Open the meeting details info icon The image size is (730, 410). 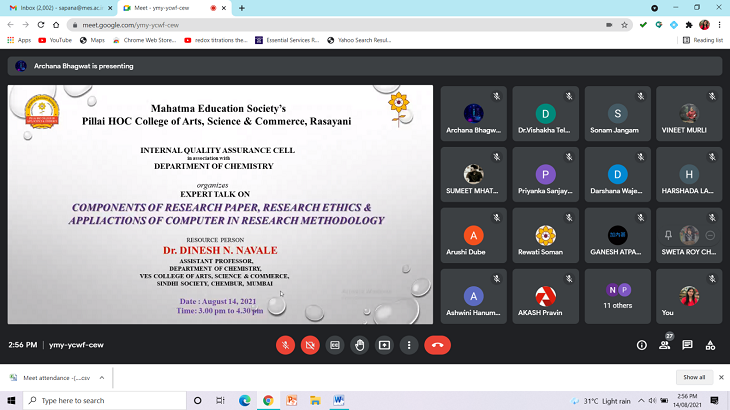point(641,345)
